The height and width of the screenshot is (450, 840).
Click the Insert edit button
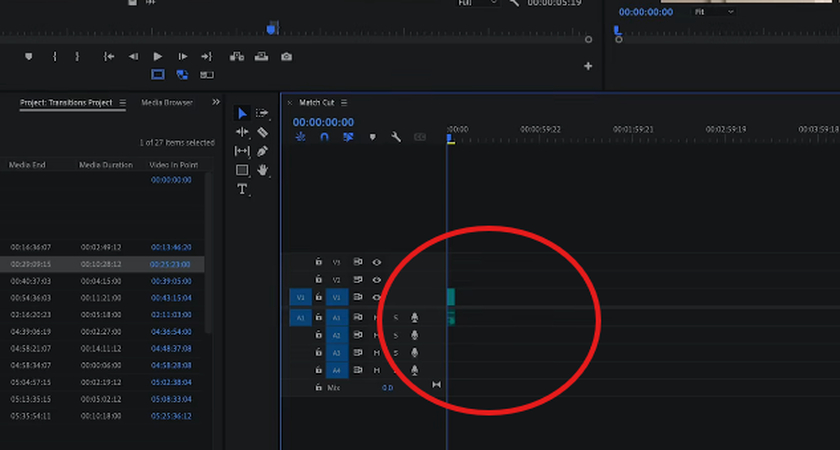click(x=237, y=56)
